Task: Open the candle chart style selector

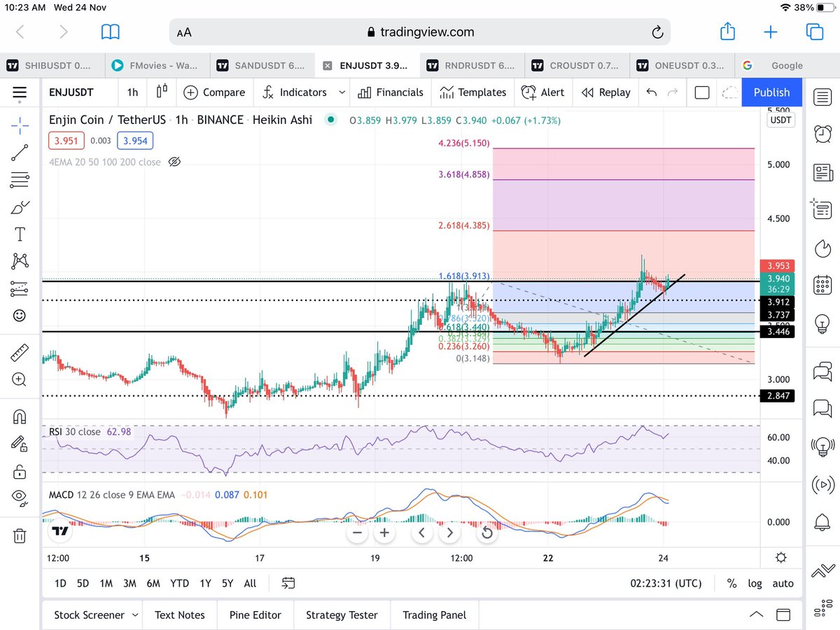Action: pyautogui.click(x=162, y=92)
